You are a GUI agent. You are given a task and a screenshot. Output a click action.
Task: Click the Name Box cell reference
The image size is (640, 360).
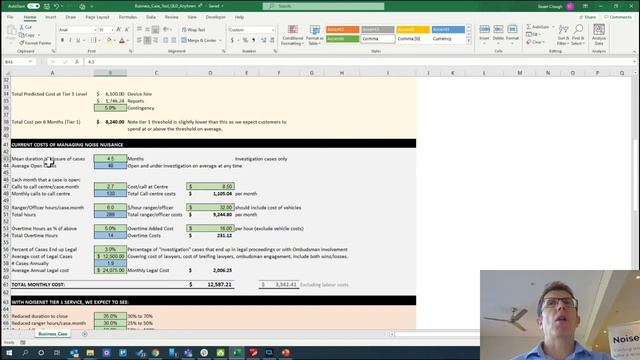pyautogui.click(x=19, y=62)
